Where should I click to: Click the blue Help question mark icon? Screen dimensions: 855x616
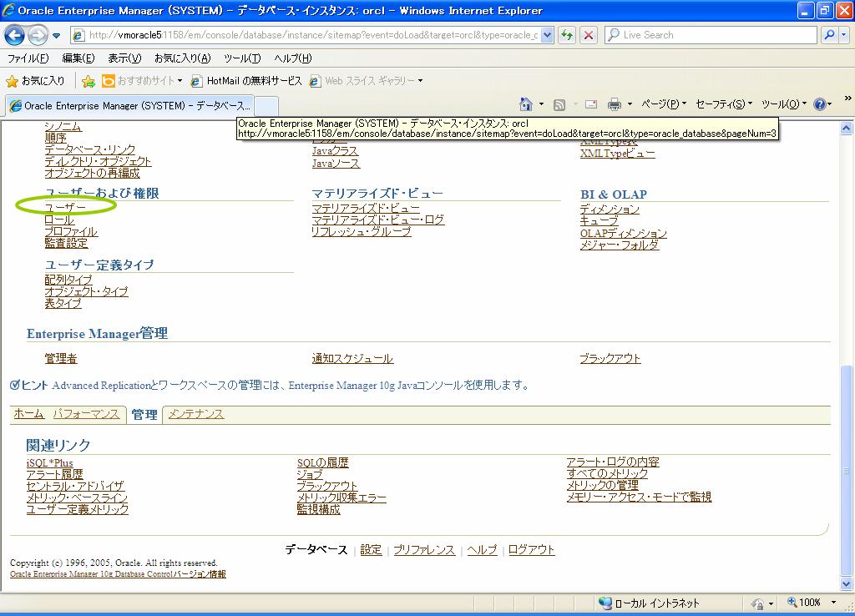click(x=820, y=104)
